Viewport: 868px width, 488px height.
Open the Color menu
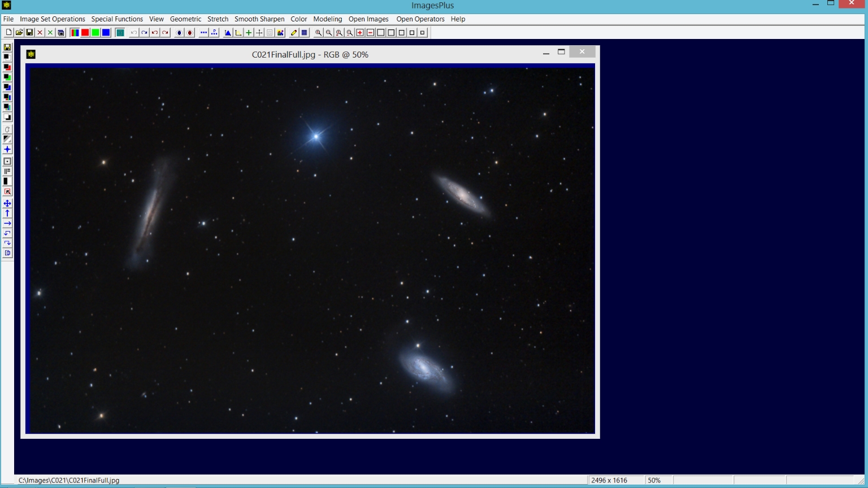299,19
